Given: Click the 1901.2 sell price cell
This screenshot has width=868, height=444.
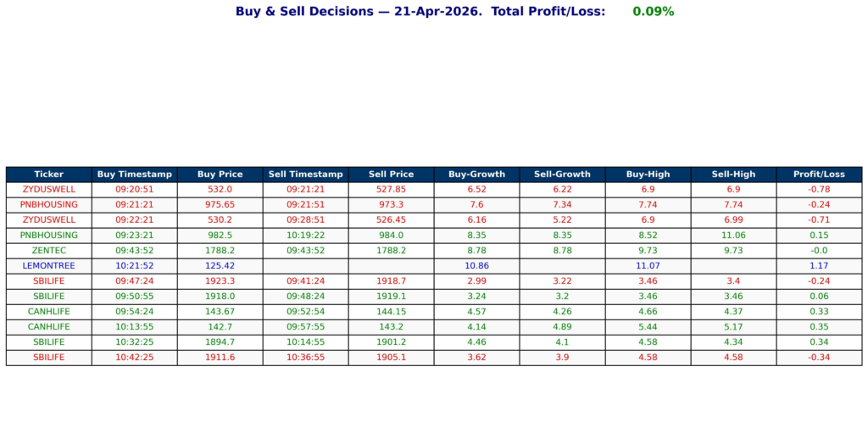Looking at the screenshot, I should pyautogui.click(x=391, y=342).
